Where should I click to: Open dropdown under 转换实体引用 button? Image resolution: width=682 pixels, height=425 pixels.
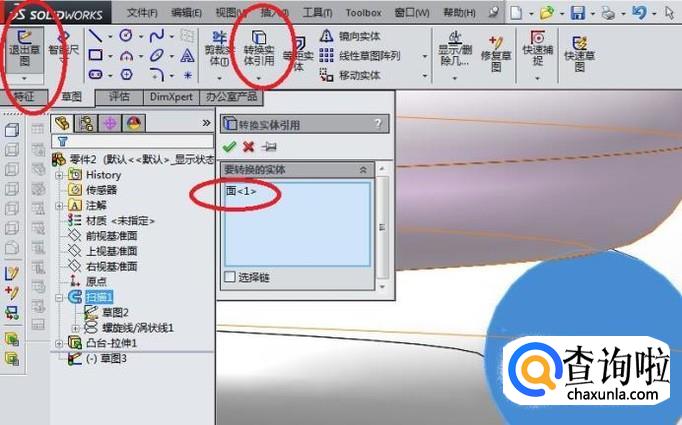coord(259,78)
